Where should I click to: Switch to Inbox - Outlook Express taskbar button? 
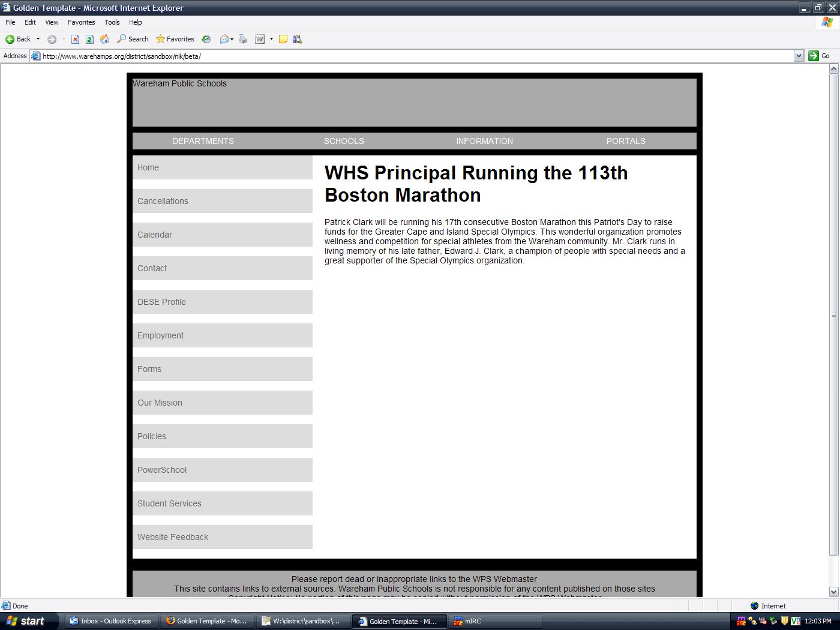click(110, 621)
